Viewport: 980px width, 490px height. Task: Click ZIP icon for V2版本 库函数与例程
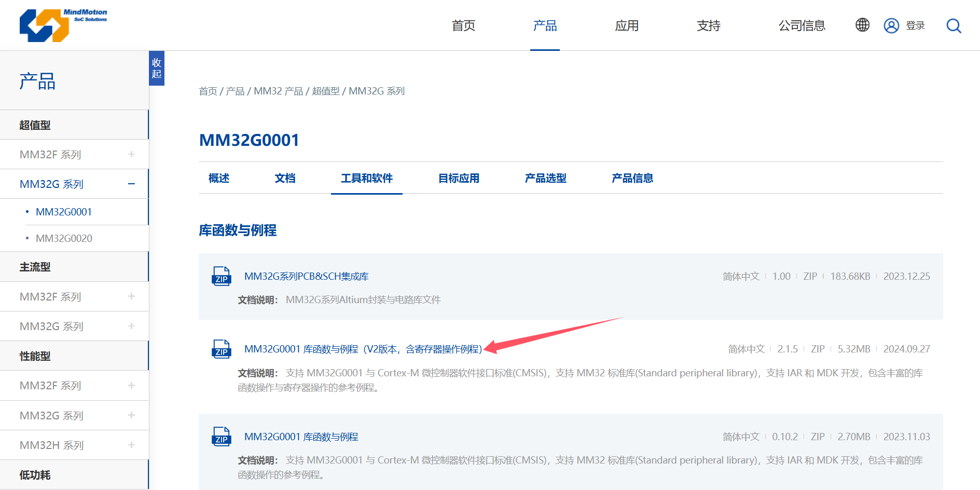tap(222, 349)
